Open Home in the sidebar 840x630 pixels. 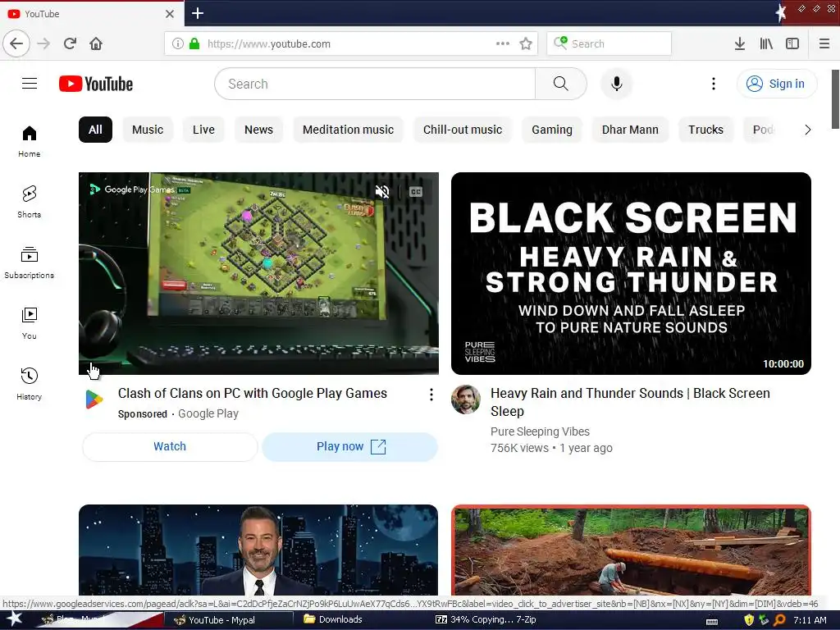click(x=29, y=141)
